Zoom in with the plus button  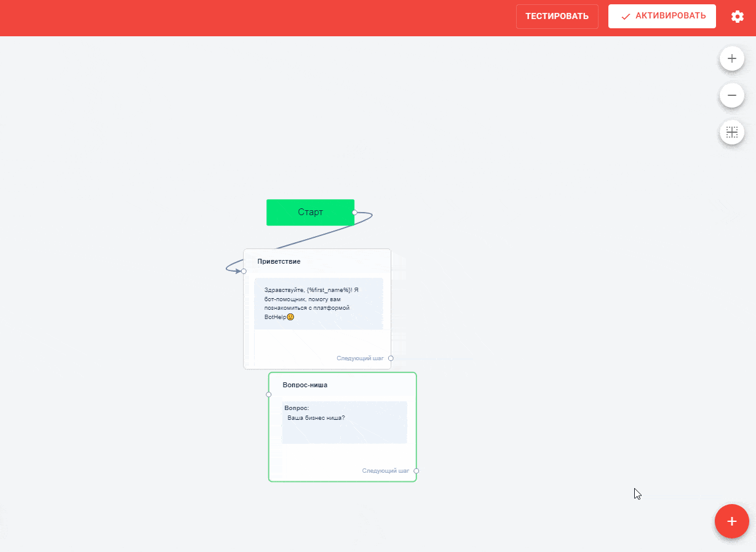732,59
